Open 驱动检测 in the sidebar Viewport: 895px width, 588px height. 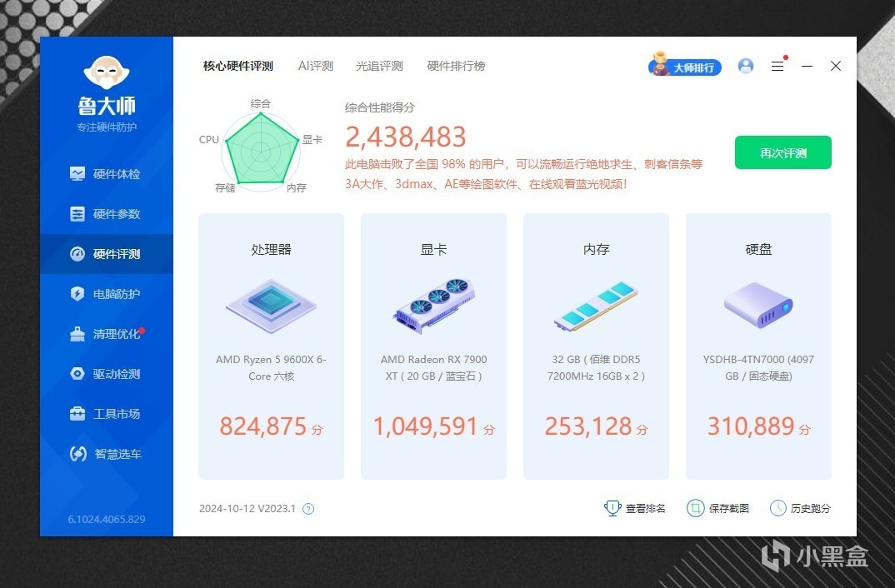(x=106, y=374)
